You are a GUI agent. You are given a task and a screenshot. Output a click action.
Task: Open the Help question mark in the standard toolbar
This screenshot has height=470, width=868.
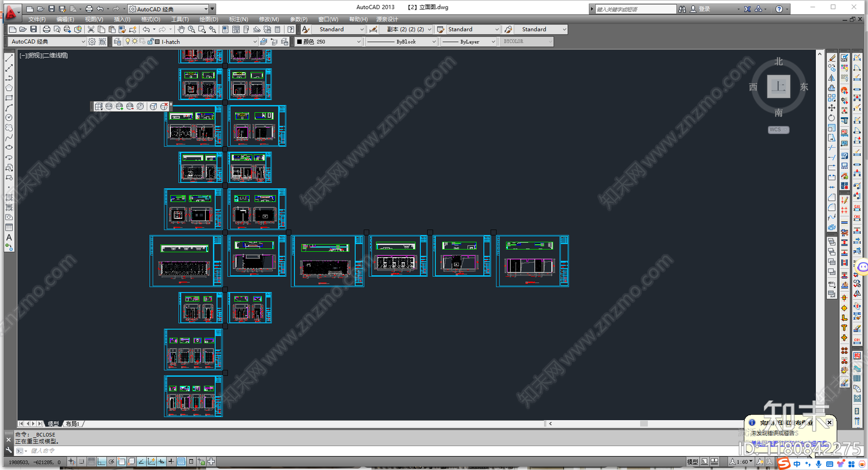point(291,29)
